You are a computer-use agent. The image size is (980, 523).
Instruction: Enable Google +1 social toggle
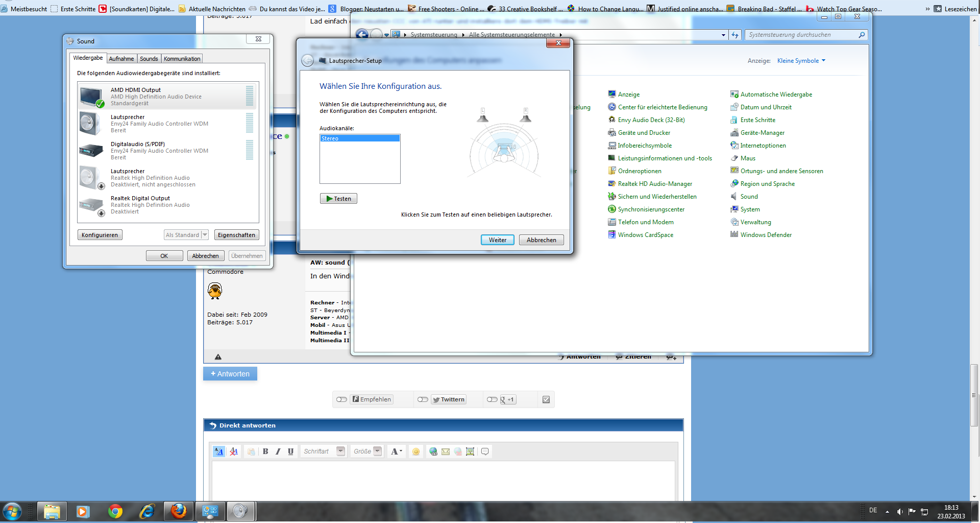492,399
